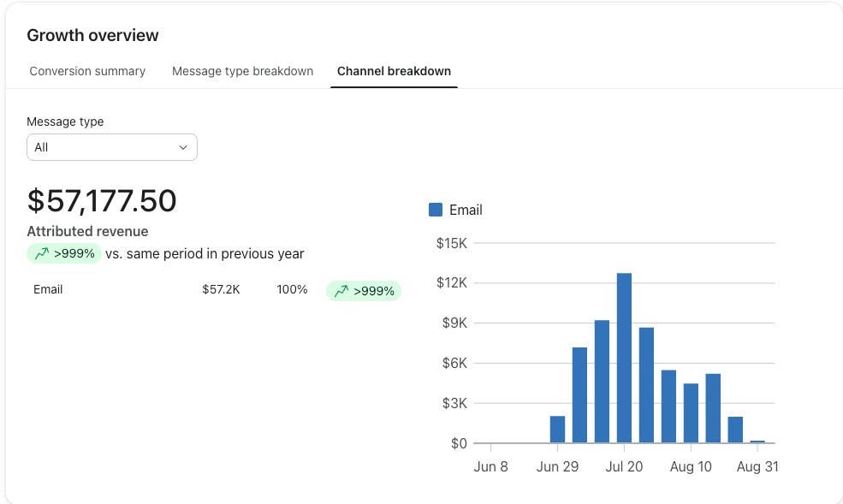Click the first chart bar at Jun 29
The width and height of the screenshot is (843, 504).
[557, 430]
